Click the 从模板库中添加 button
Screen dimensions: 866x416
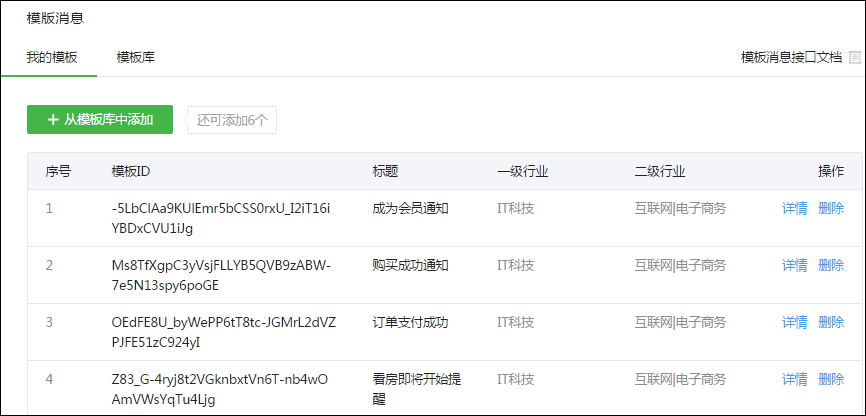(100, 119)
